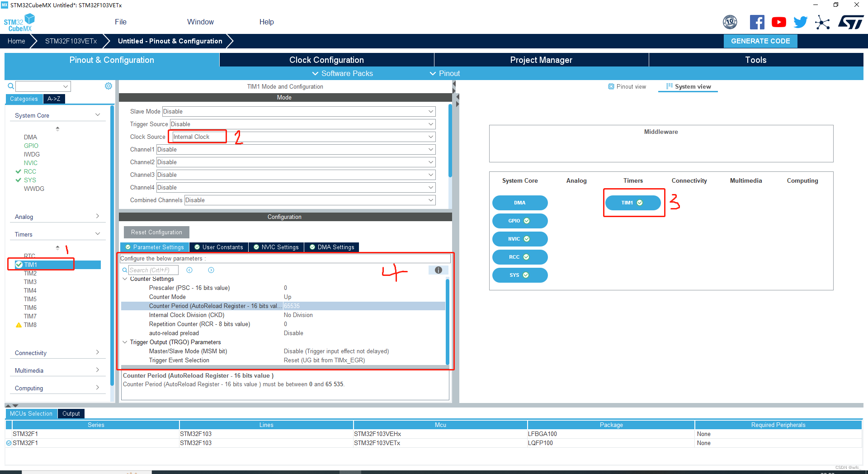Click the GPIO button in System view
Image resolution: width=868 pixels, height=474 pixels.
[520, 221]
